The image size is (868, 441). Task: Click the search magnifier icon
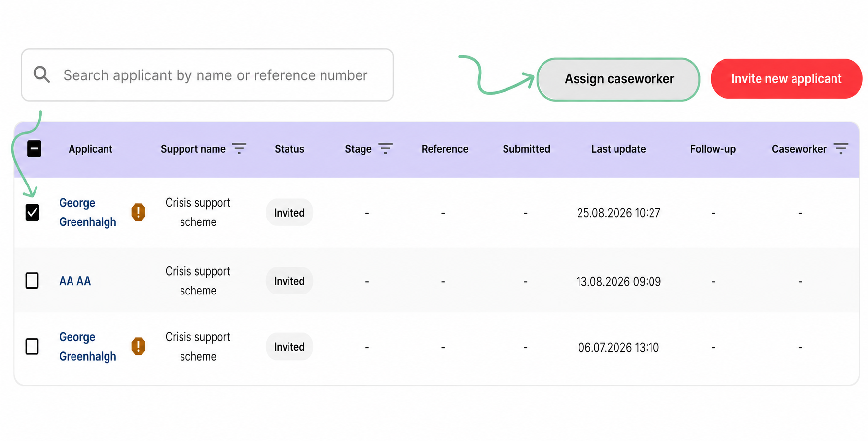[42, 75]
